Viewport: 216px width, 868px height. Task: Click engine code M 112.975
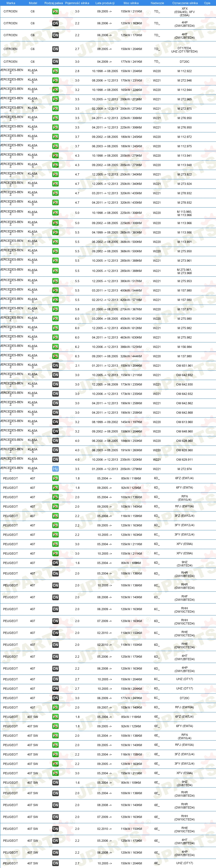[x=185, y=146]
